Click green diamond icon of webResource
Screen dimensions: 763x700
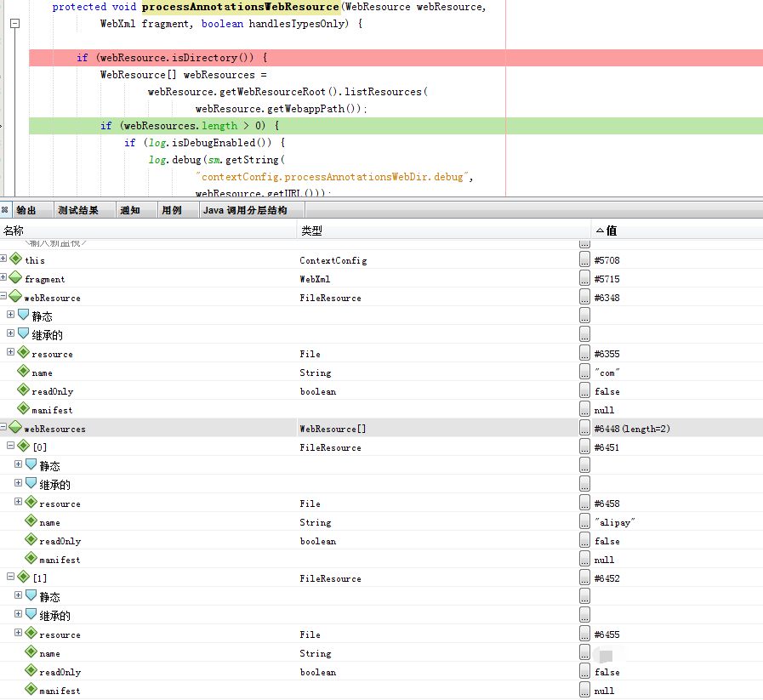[15, 296]
